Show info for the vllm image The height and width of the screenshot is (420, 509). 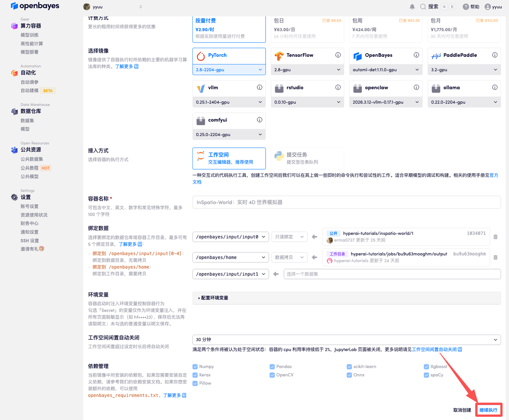[x=260, y=87]
